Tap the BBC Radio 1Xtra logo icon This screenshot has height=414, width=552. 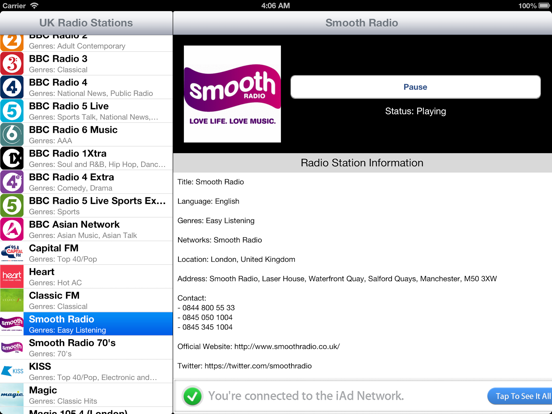pos(12,158)
